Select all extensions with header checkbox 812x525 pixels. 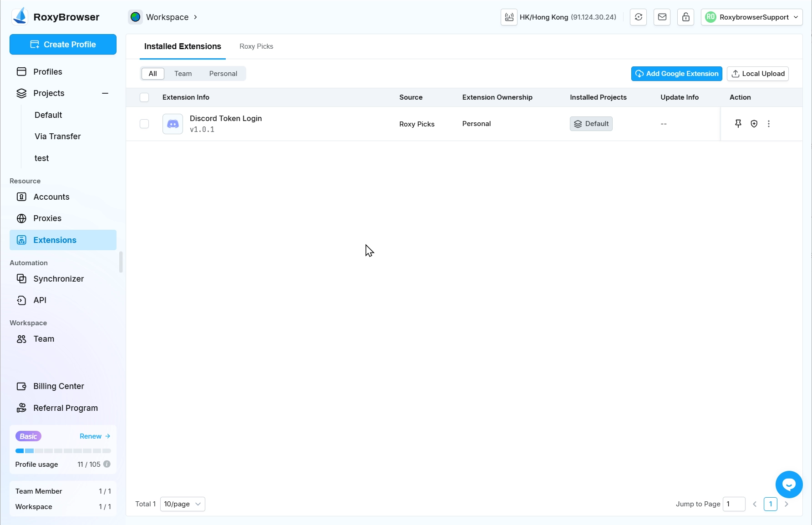click(144, 97)
